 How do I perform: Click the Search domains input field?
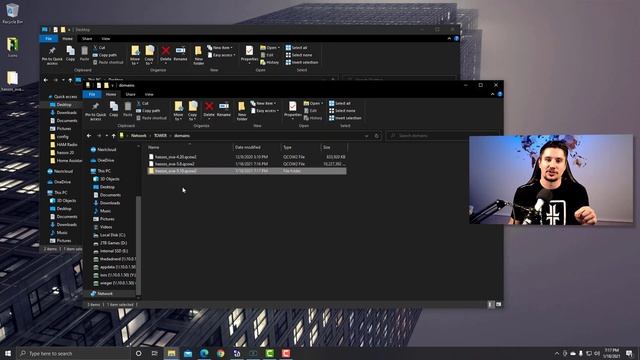442,136
